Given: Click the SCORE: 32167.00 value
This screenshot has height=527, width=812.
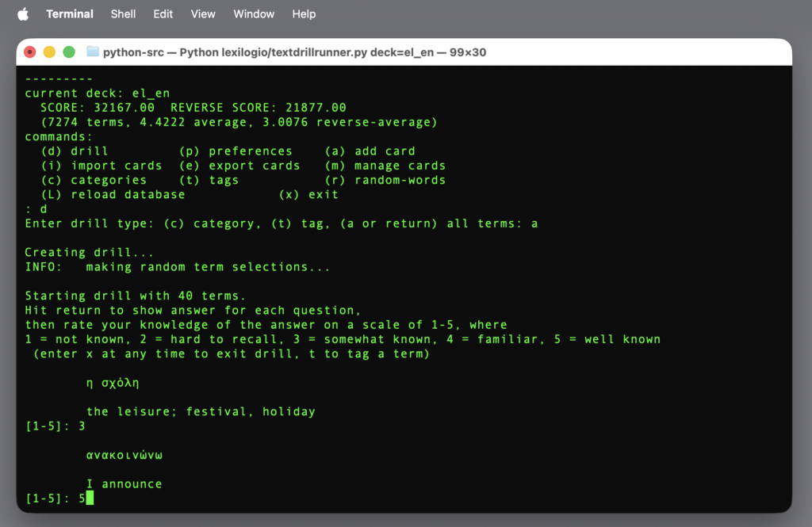Looking at the screenshot, I should (x=98, y=108).
